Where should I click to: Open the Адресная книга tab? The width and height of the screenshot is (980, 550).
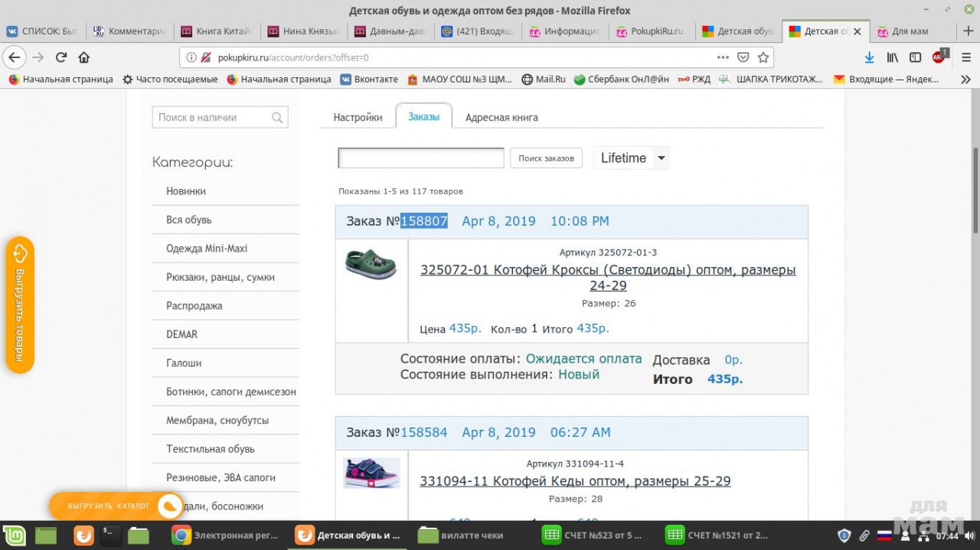501,118
